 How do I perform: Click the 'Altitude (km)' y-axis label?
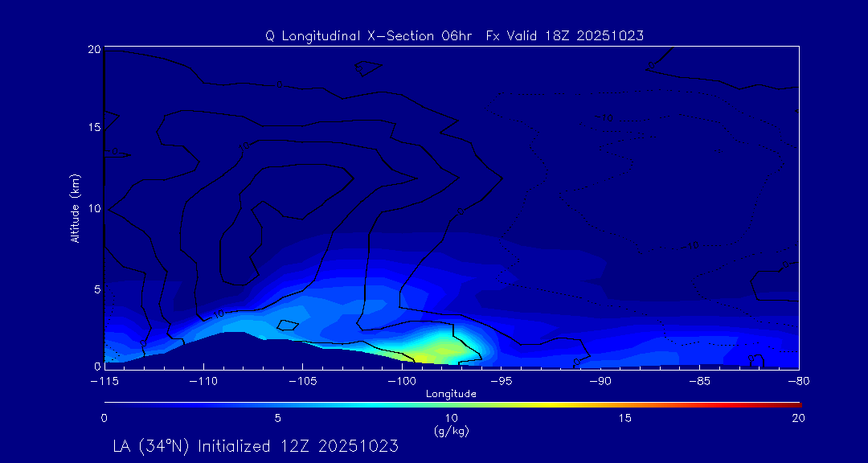[x=75, y=208]
